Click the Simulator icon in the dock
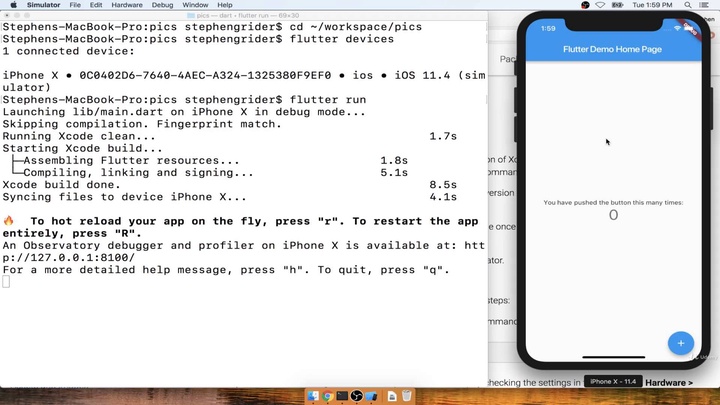The width and height of the screenshot is (720, 405). pyautogui.click(x=372, y=397)
